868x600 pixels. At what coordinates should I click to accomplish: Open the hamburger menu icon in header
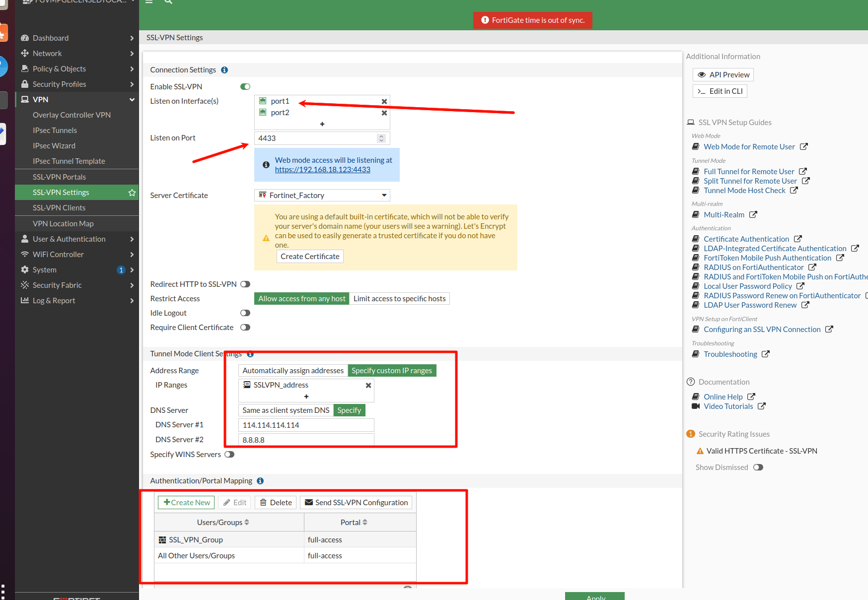[x=148, y=1]
